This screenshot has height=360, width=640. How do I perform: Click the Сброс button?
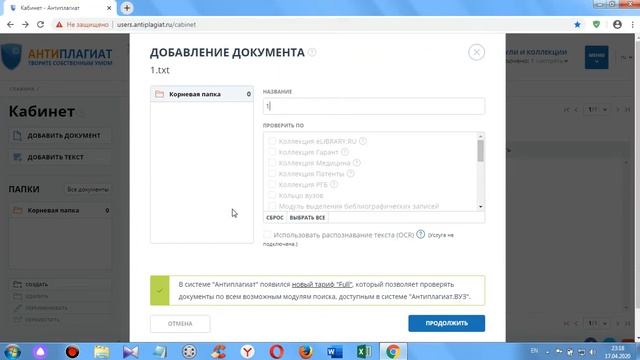tap(275, 218)
